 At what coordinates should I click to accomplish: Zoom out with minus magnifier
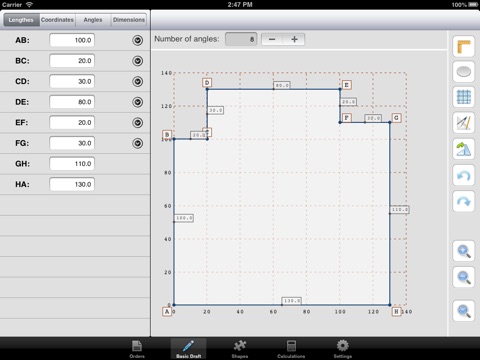click(x=463, y=277)
